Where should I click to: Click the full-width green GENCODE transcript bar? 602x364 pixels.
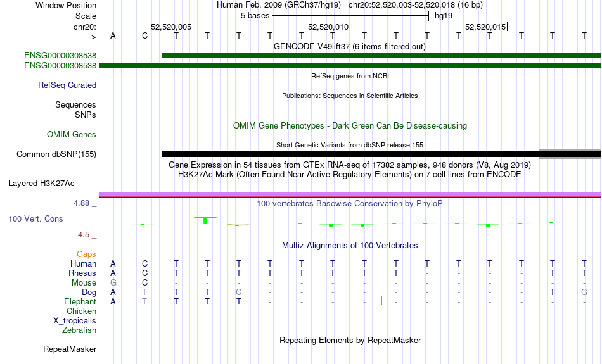350,66
